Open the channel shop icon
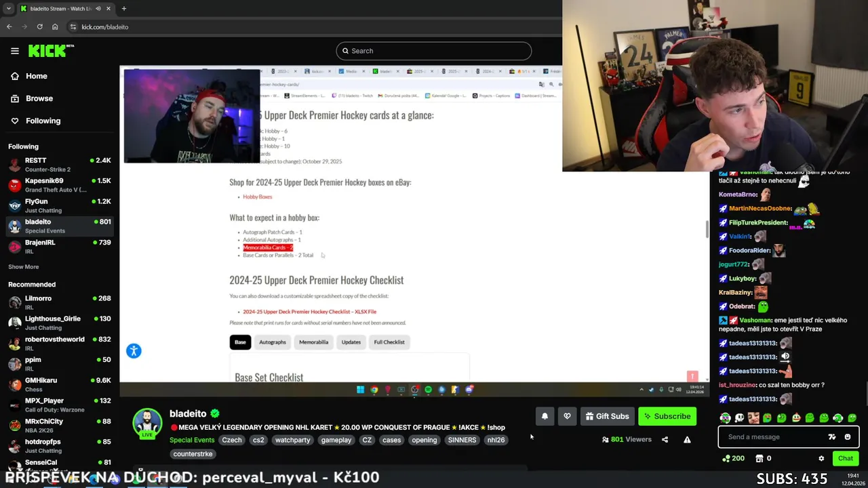Screen dimensions: 868x488 pyautogui.click(x=759, y=458)
